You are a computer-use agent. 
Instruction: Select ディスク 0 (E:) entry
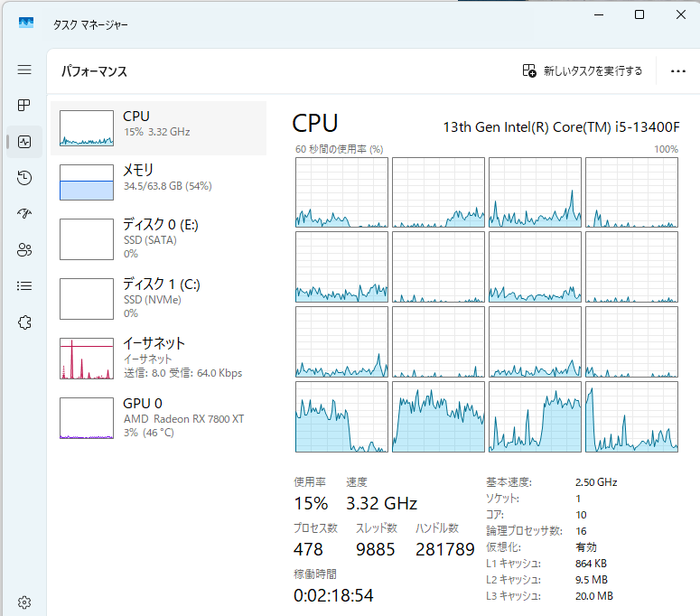(163, 238)
